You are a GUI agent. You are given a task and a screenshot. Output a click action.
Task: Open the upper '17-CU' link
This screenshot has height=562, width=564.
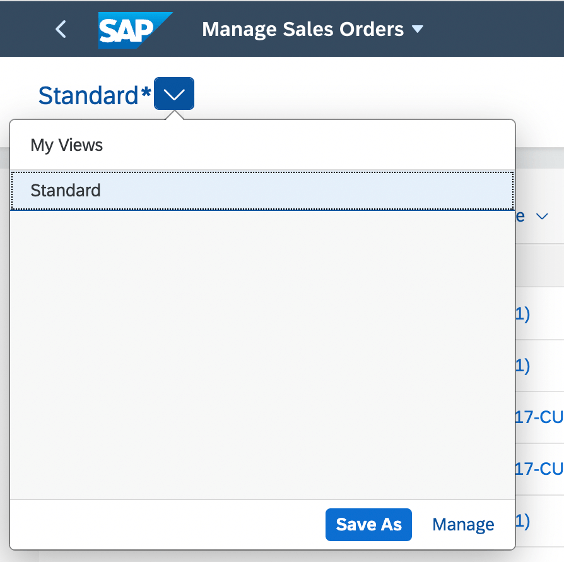point(539,417)
